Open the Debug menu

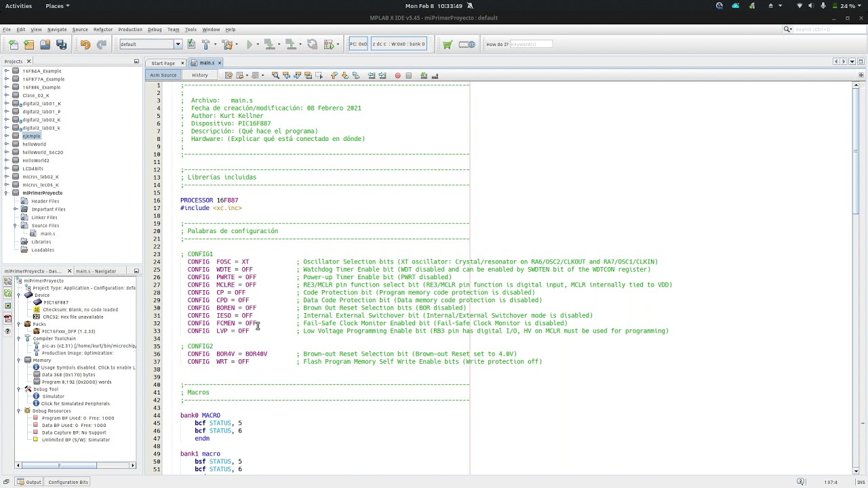coord(155,29)
